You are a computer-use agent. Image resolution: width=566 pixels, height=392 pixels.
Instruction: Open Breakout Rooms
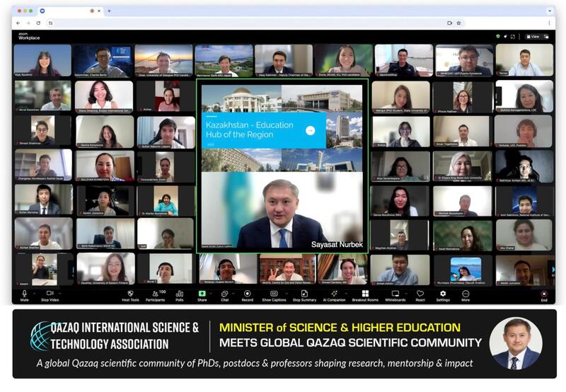pos(365,294)
